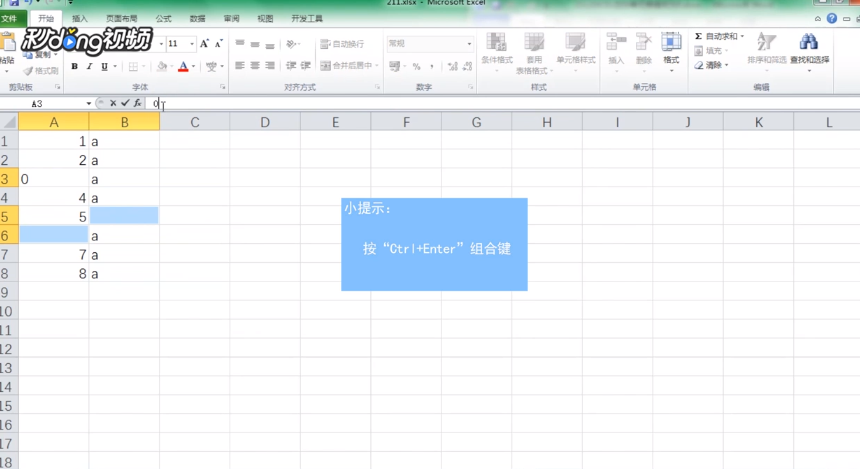860x469 pixels.
Task: Confirm the formula bar entry
Action: coord(125,103)
